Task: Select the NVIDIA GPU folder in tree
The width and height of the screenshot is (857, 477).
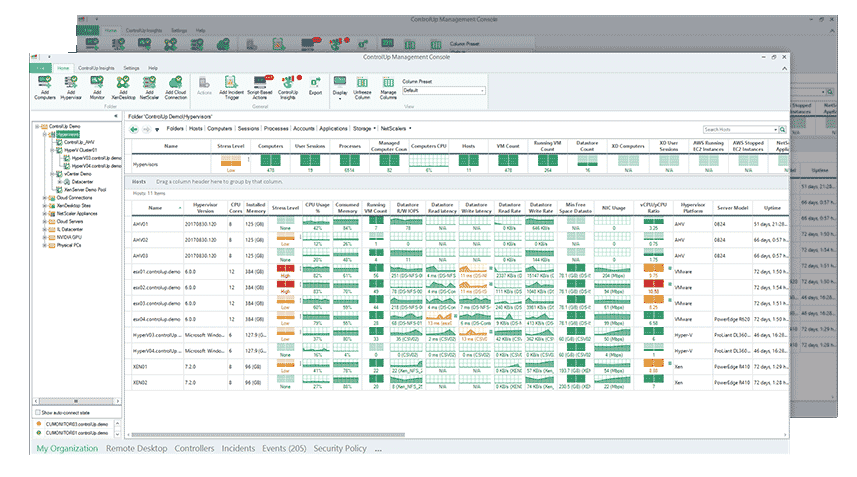Action: (69, 238)
